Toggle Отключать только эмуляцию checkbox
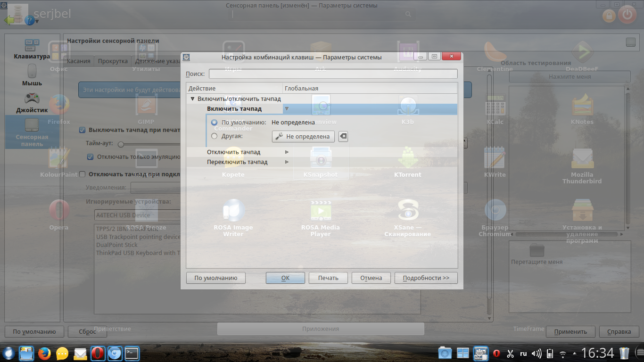644x362 pixels. pyautogui.click(x=91, y=156)
